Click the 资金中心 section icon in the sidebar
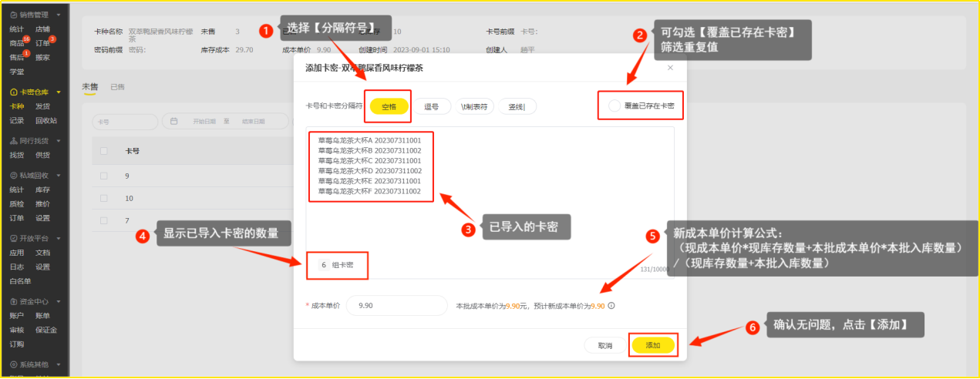The width and height of the screenshot is (980, 379). point(13,302)
